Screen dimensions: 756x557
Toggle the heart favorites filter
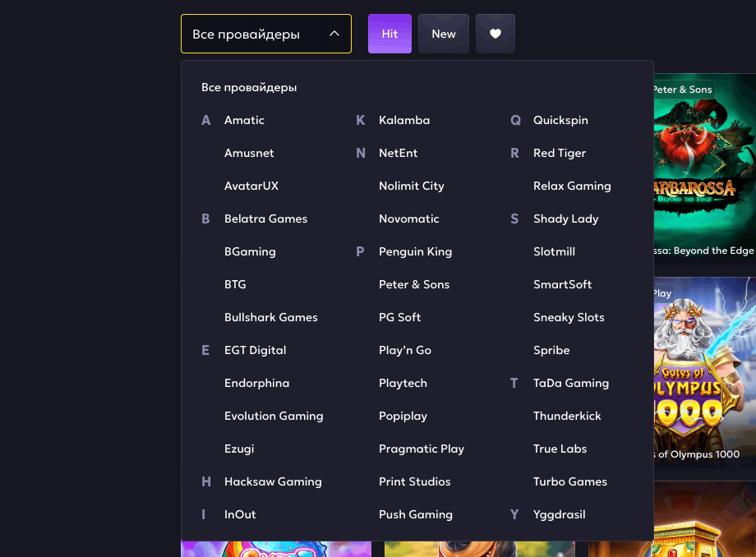coord(496,34)
